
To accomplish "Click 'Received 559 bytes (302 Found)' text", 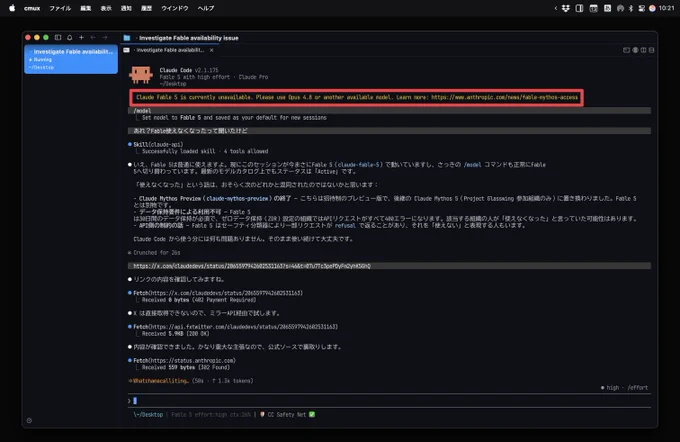I will [x=186, y=367].
